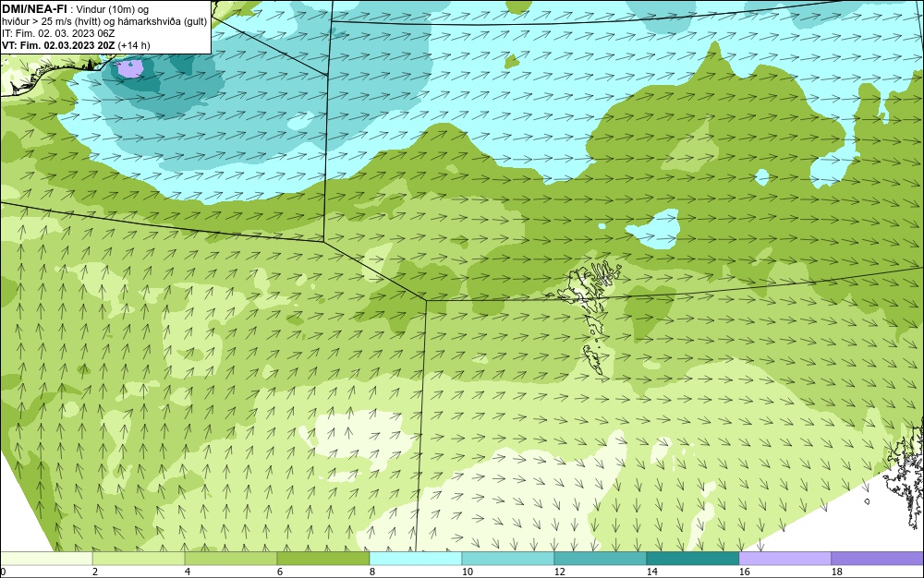Image resolution: width=924 pixels, height=578 pixels.
Task: Click the legend scale label "14"
Action: (x=651, y=572)
